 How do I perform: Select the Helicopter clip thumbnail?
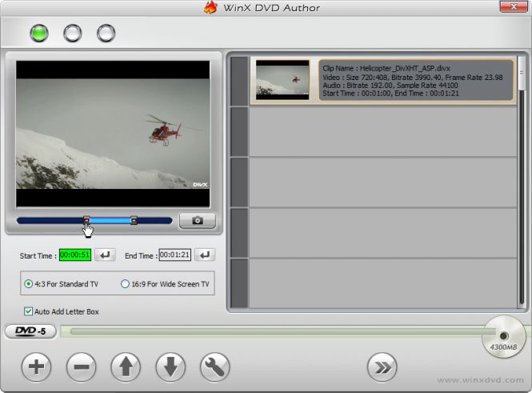pyautogui.click(x=282, y=80)
